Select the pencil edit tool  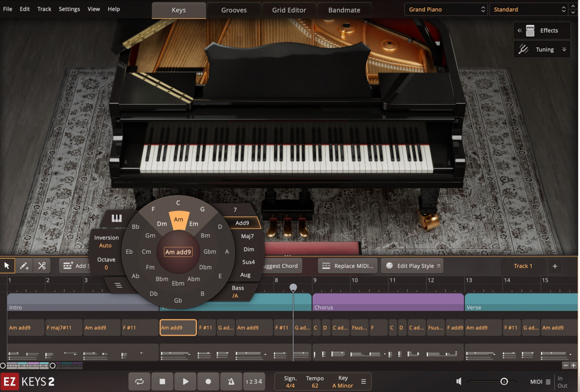[23, 266]
